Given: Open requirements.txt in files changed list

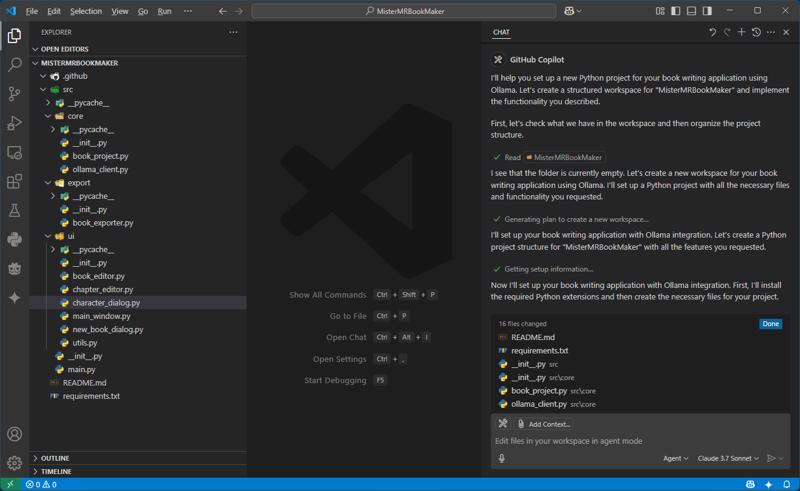Looking at the screenshot, I should pyautogui.click(x=539, y=351).
